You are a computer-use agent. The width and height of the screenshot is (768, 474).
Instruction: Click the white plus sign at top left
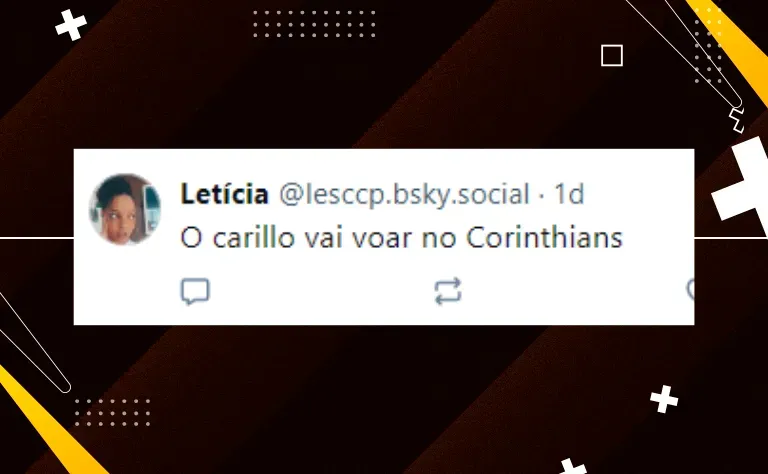(71, 25)
